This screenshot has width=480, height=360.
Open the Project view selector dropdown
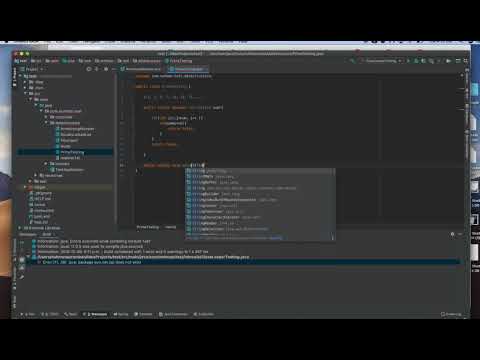pos(32,69)
